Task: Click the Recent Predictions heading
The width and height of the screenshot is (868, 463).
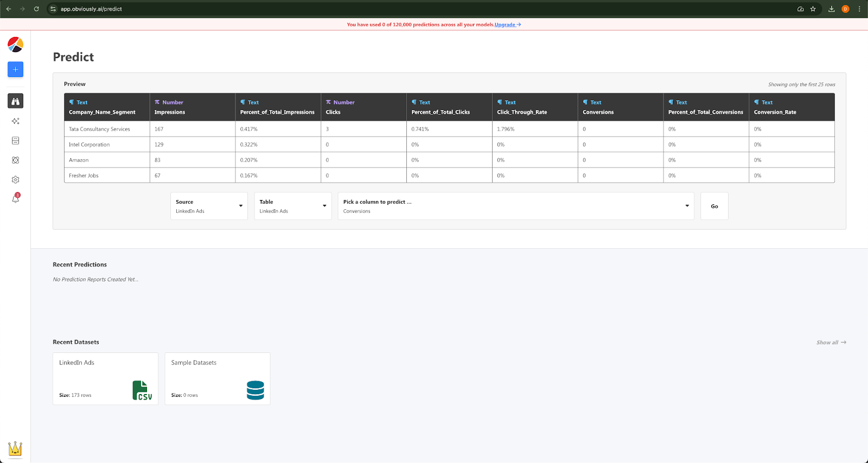Action: [x=80, y=265]
